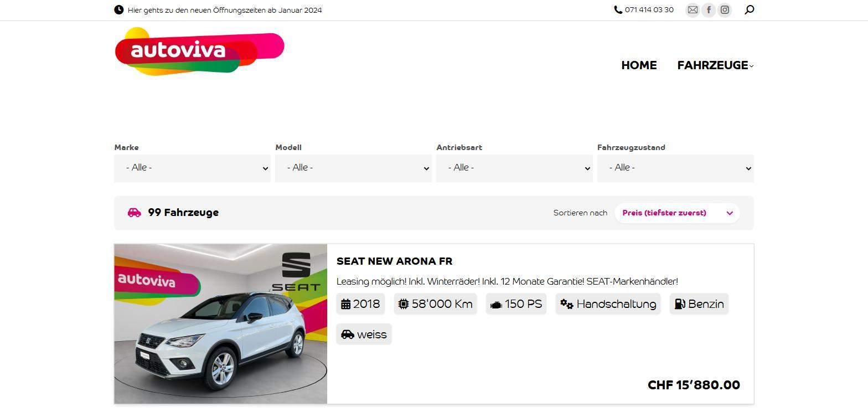
Task: Open the Modell dropdown
Action: point(353,168)
